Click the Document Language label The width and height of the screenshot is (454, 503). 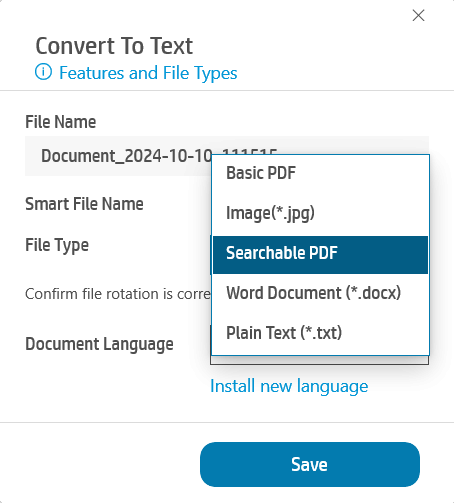pos(99,344)
